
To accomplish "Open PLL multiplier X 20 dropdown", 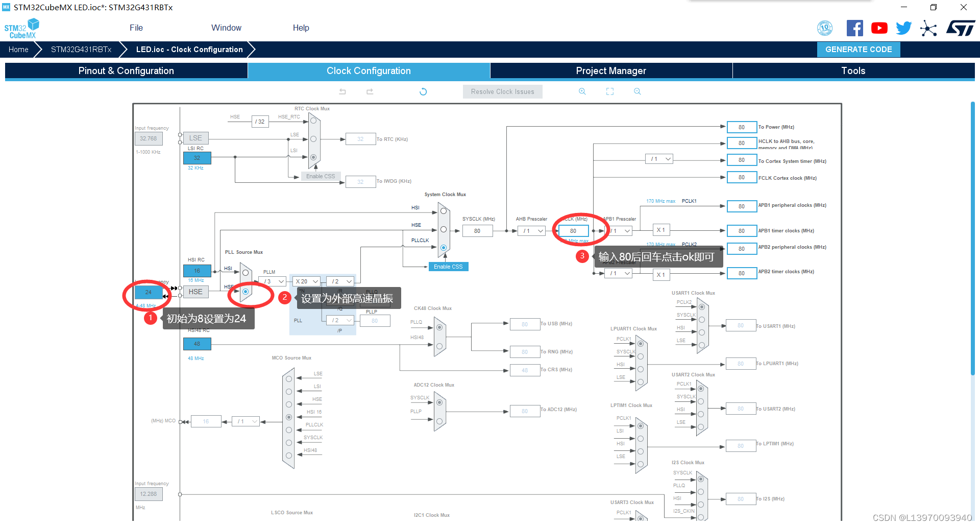I will click(307, 281).
